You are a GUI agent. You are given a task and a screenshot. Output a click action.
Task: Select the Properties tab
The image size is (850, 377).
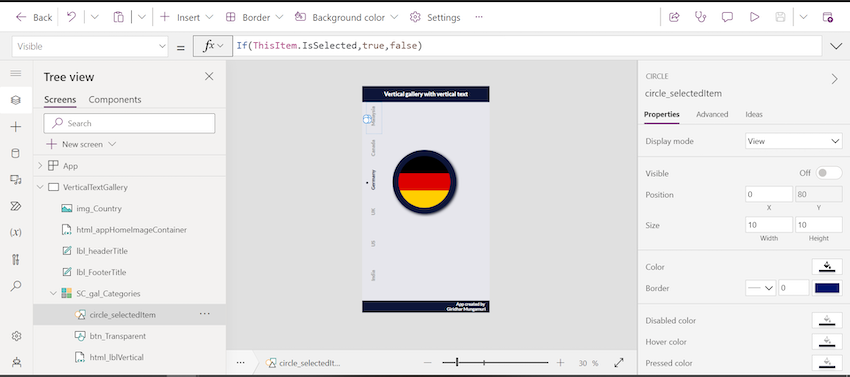click(661, 114)
